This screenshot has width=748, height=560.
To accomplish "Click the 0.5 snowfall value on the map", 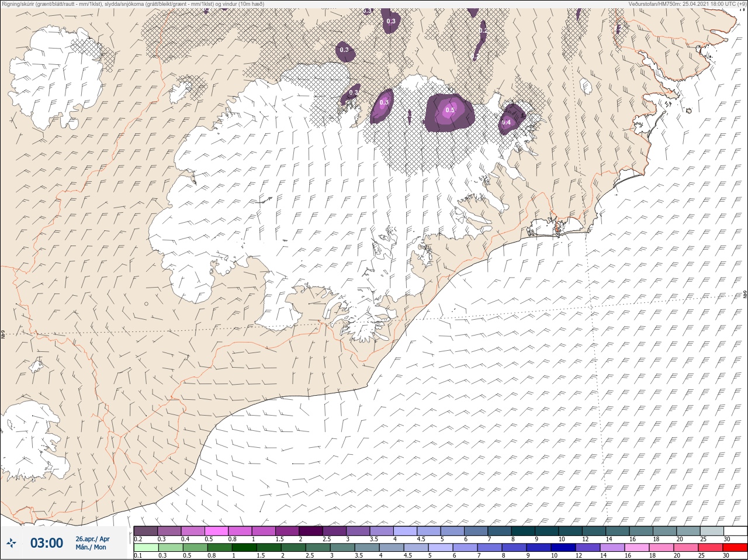I will [450, 110].
